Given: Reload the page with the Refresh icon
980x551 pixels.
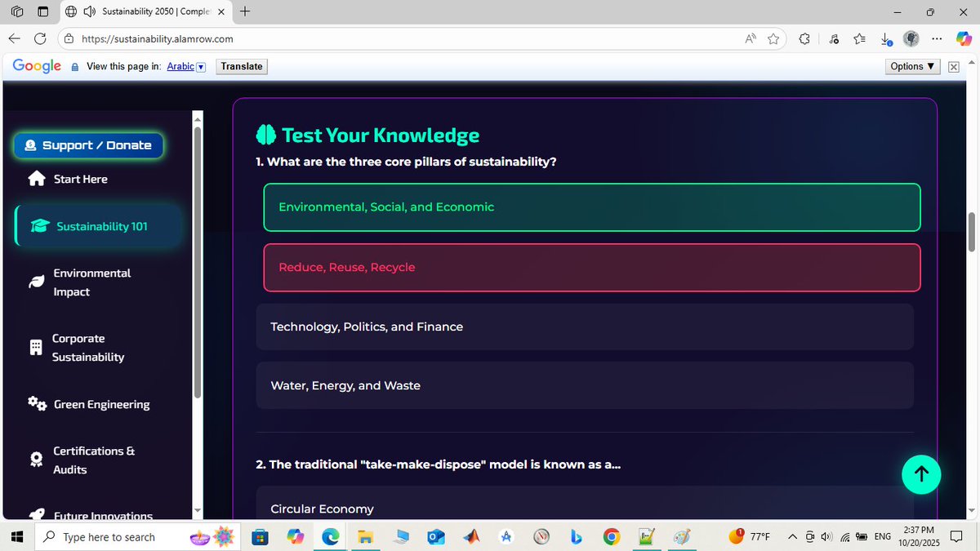Looking at the screenshot, I should pyautogui.click(x=40, y=38).
